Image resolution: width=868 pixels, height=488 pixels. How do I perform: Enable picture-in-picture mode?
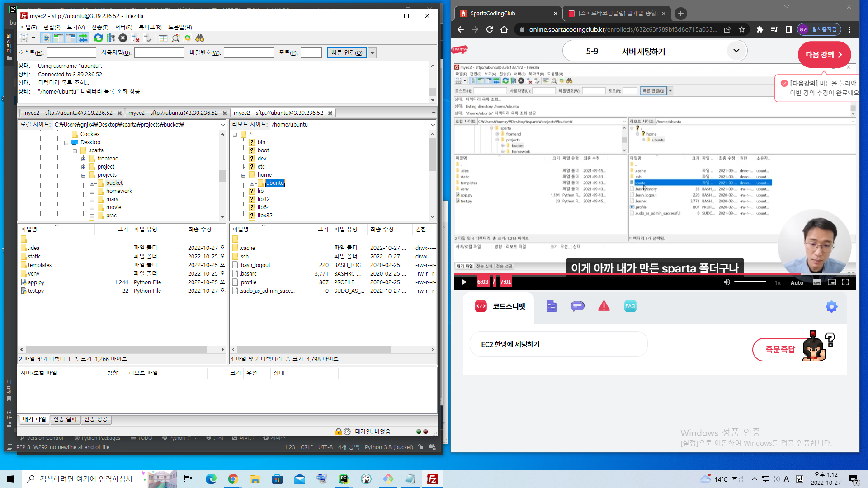(x=831, y=282)
